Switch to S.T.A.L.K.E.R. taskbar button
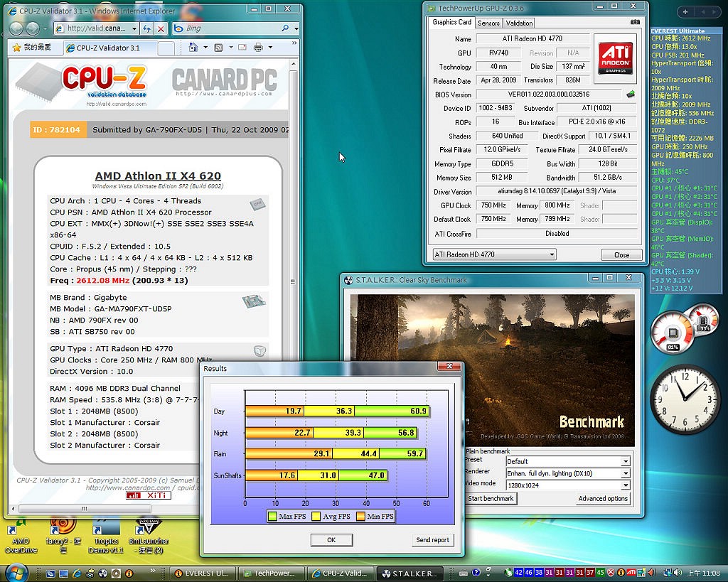Viewport: 728px width, 582px height. pos(409,573)
